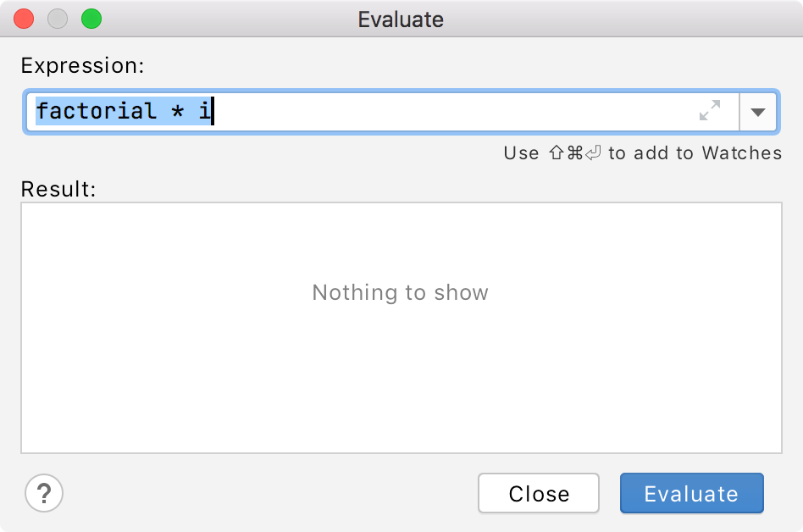Image resolution: width=803 pixels, height=532 pixels.
Task: Click the Evaluate dialog title bar
Action: [x=400, y=19]
